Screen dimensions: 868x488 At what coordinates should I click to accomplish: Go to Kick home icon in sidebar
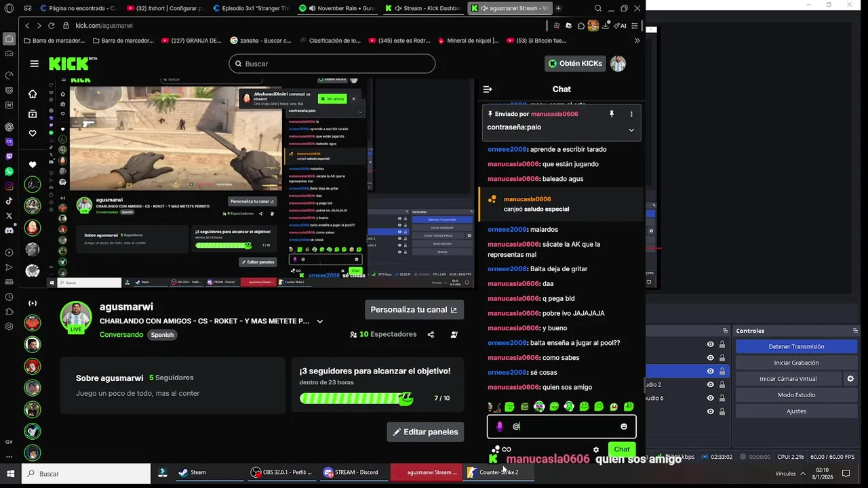(x=33, y=94)
